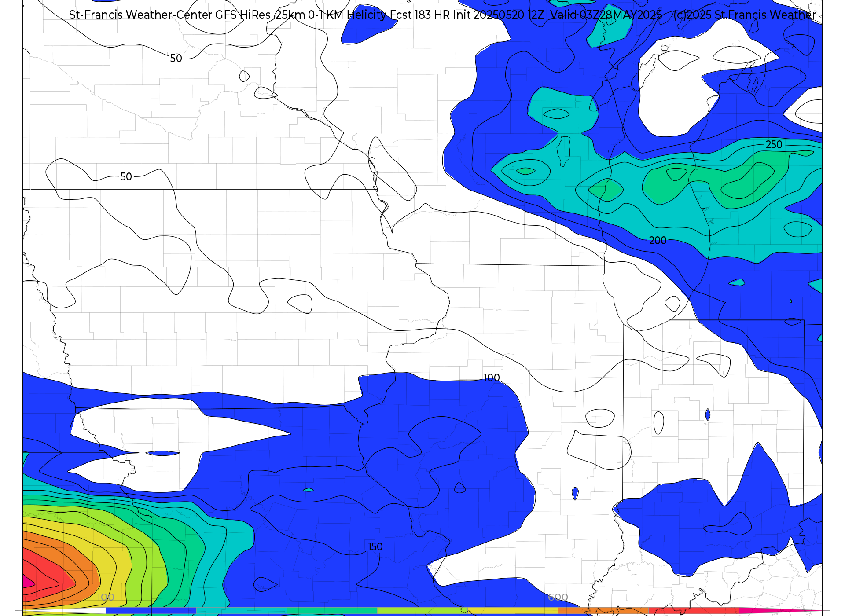
Task: Click the gray "100" color bar label
Action: tap(106, 597)
